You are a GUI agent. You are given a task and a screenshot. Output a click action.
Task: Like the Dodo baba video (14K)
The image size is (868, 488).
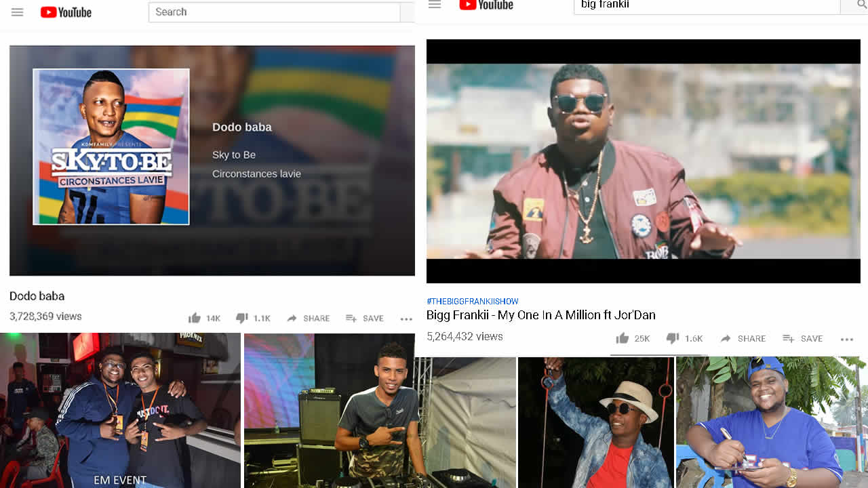(204, 318)
